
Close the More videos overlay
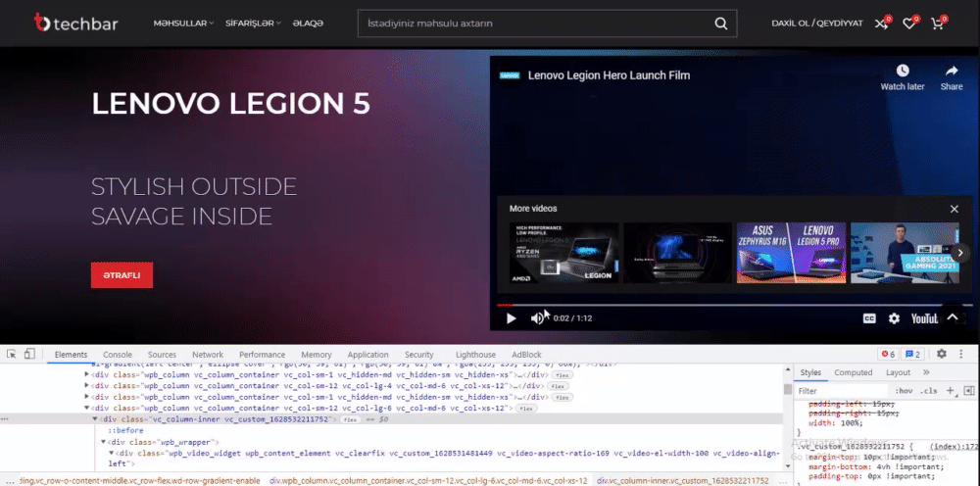click(x=954, y=209)
